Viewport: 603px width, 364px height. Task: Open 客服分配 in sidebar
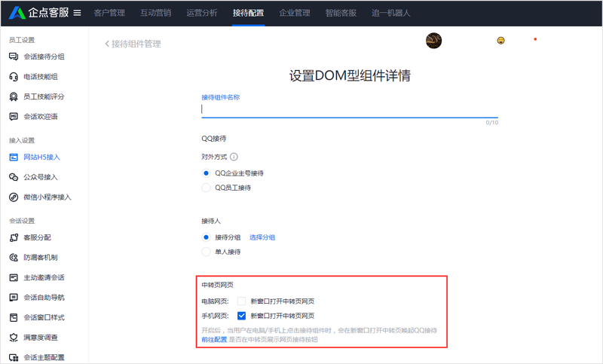[x=37, y=237]
